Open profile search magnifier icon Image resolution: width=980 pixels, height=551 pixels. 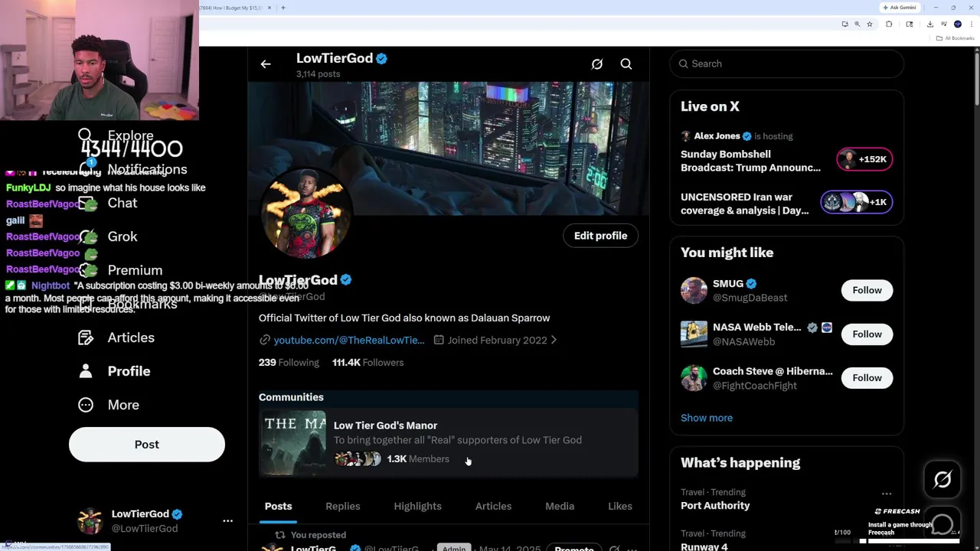626,64
